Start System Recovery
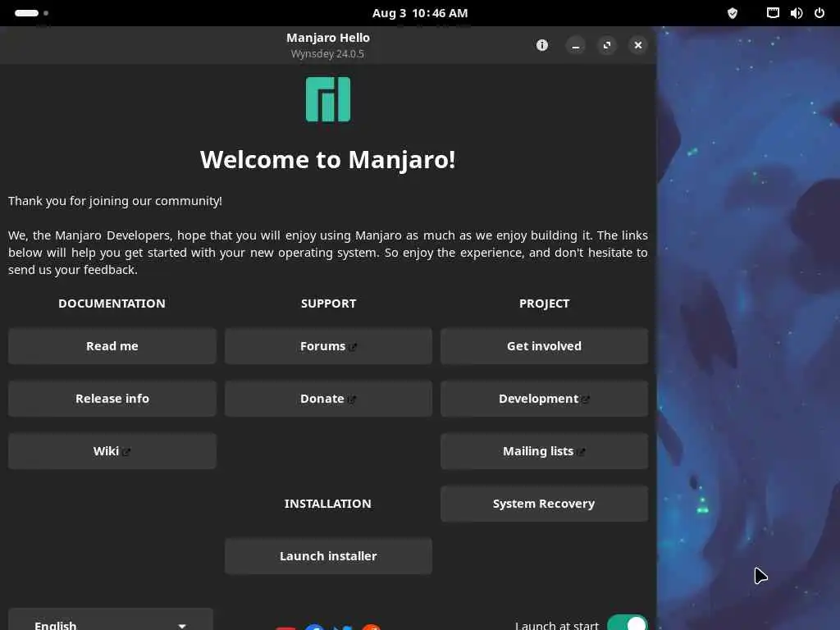The image size is (840, 630). [x=545, y=504]
